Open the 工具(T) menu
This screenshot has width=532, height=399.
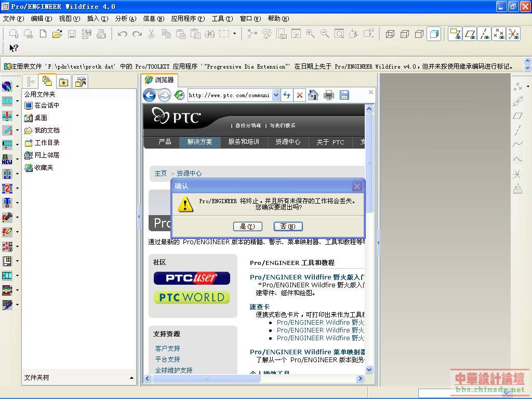222,19
